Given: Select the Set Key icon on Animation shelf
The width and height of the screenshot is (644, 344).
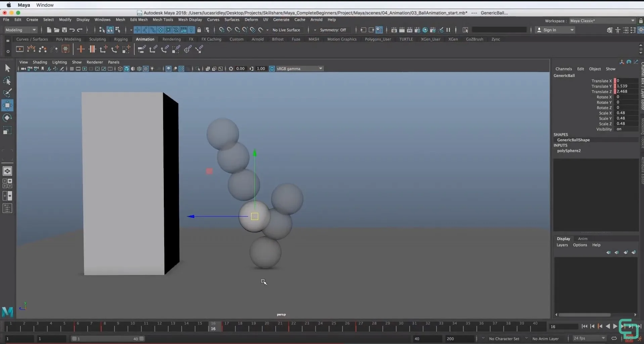Looking at the screenshot, I should click(81, 49).
